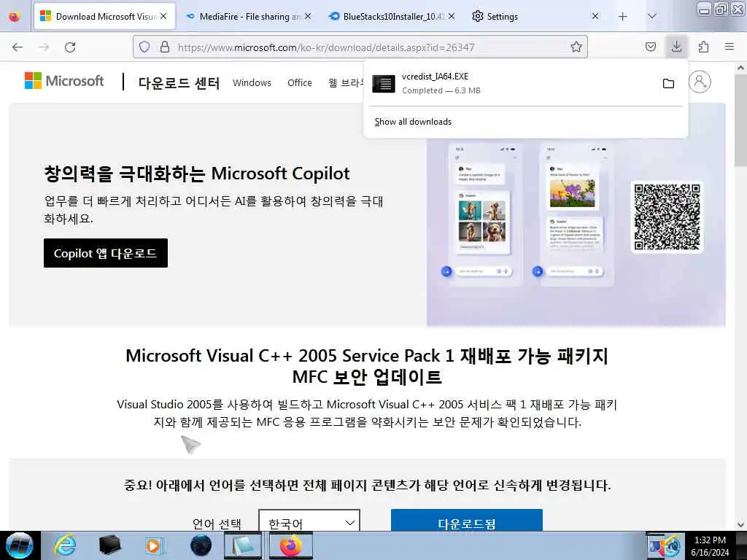Open the vcredist_IA64.EXE downloaded file entry
747x560 pixels.
[x=513, y=83]
